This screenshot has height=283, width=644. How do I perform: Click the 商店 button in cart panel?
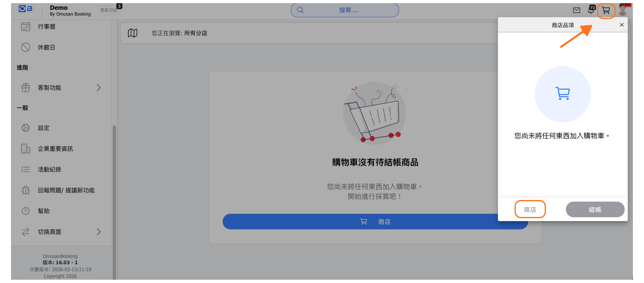[530, 209]
